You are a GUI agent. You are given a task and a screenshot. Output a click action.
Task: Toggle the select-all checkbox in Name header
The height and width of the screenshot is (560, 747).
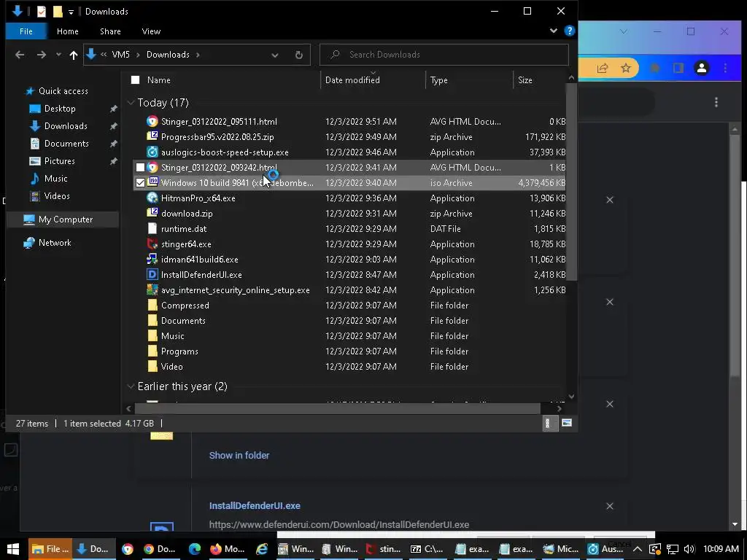coord(135,80)
